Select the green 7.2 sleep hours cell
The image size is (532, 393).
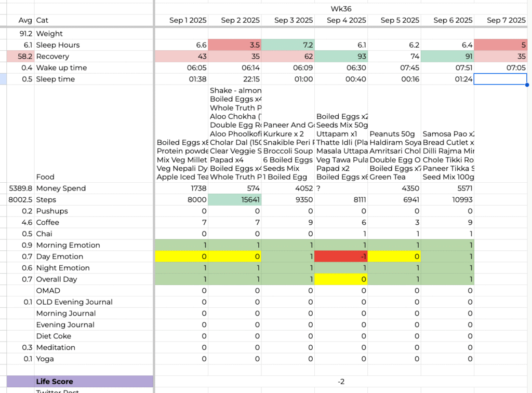[x=288, y=45]
